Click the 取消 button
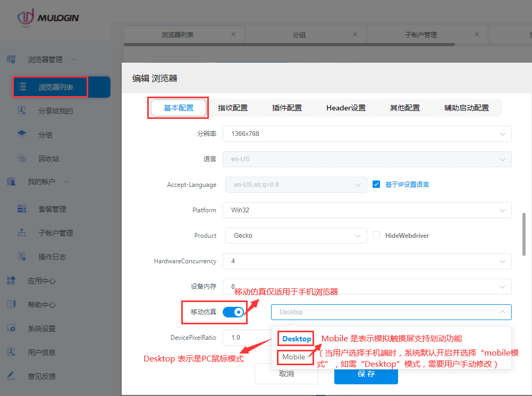This screenshot has height=396, width=532. coord(286,374)
